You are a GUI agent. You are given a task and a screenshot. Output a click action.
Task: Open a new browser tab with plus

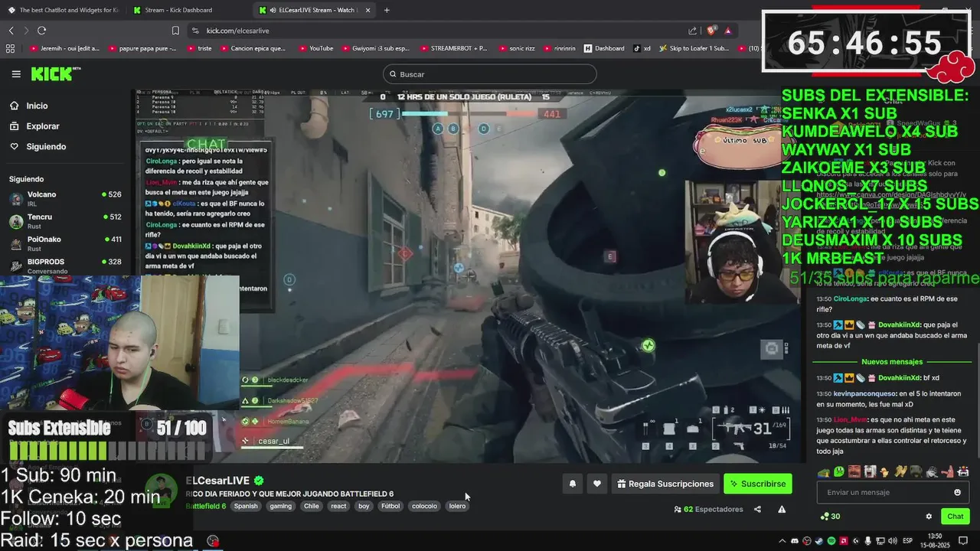pos(387,10)
